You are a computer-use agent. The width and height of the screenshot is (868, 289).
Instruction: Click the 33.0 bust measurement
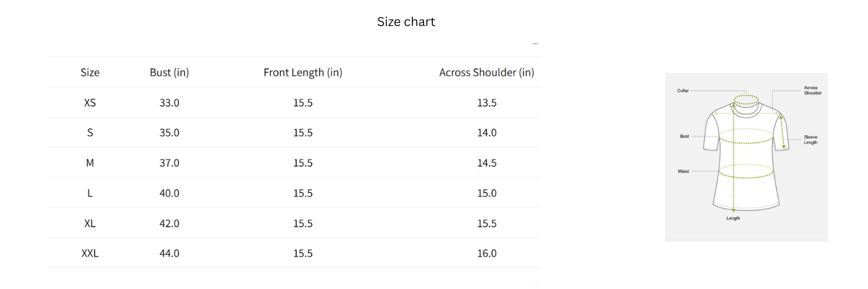(x=169, y=103)
